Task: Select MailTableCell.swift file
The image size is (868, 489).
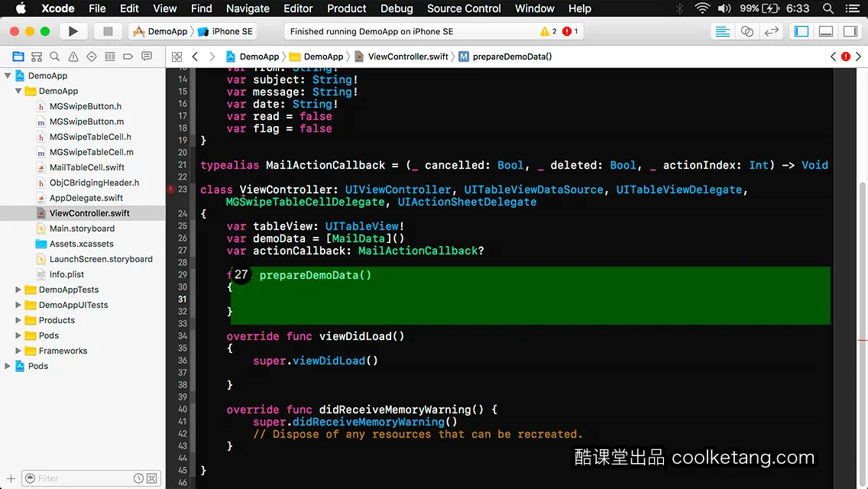Action: pyautogui.click(x=87, y=167)
